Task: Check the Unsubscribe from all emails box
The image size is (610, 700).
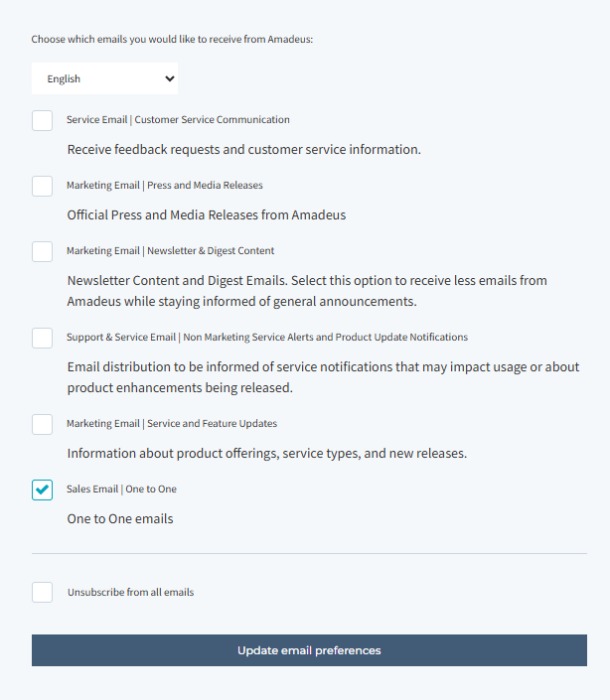Action: 42,592
